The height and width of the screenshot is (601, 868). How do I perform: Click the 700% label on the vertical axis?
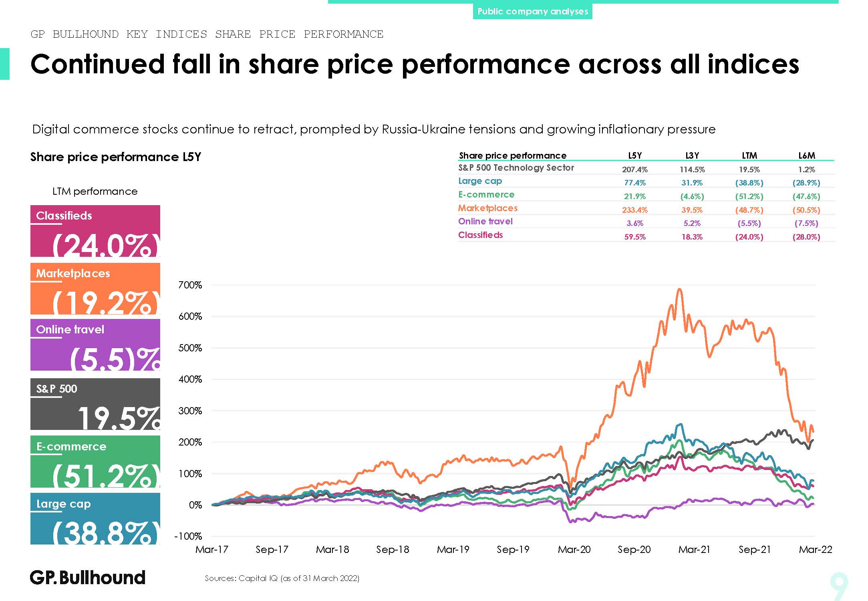pyautogui.click(x=190, y=285)
